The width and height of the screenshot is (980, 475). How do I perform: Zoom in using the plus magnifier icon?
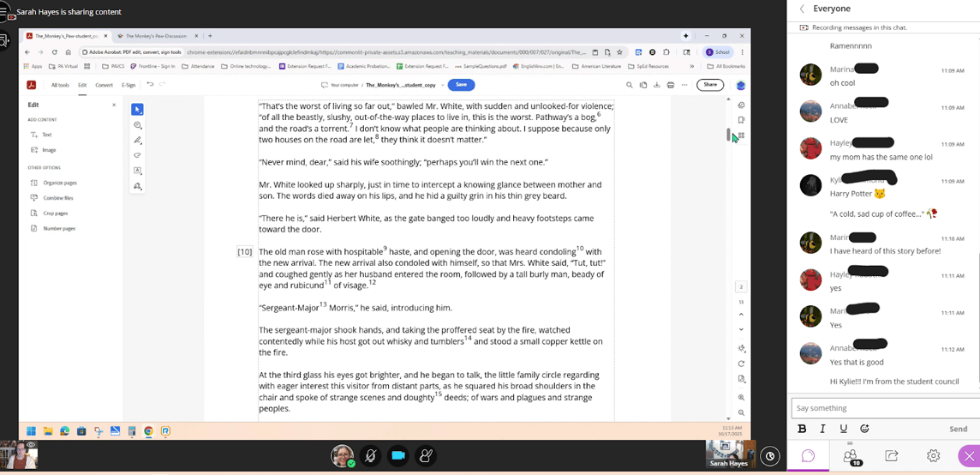pos(741,398)
